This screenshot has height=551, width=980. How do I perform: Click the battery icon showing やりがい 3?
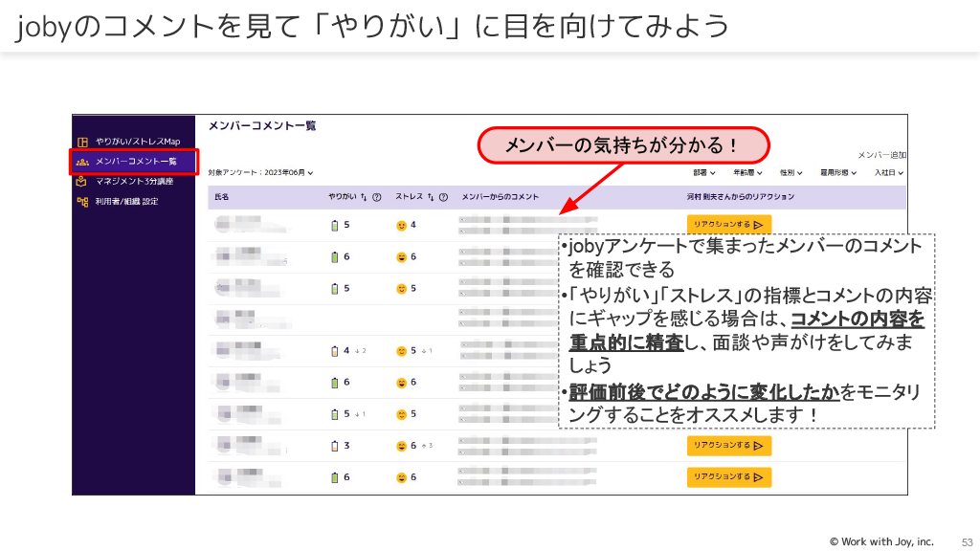tap(335, 446)
